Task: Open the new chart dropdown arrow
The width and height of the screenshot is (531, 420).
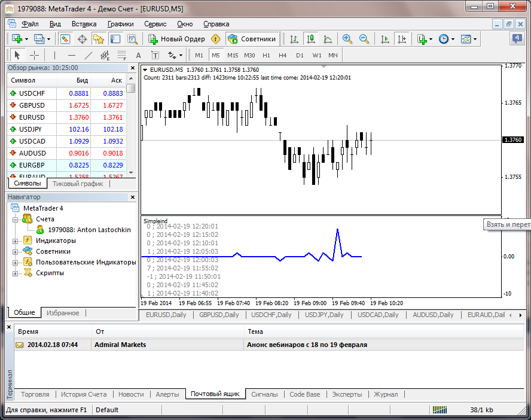Action: (x=28, y=39)
